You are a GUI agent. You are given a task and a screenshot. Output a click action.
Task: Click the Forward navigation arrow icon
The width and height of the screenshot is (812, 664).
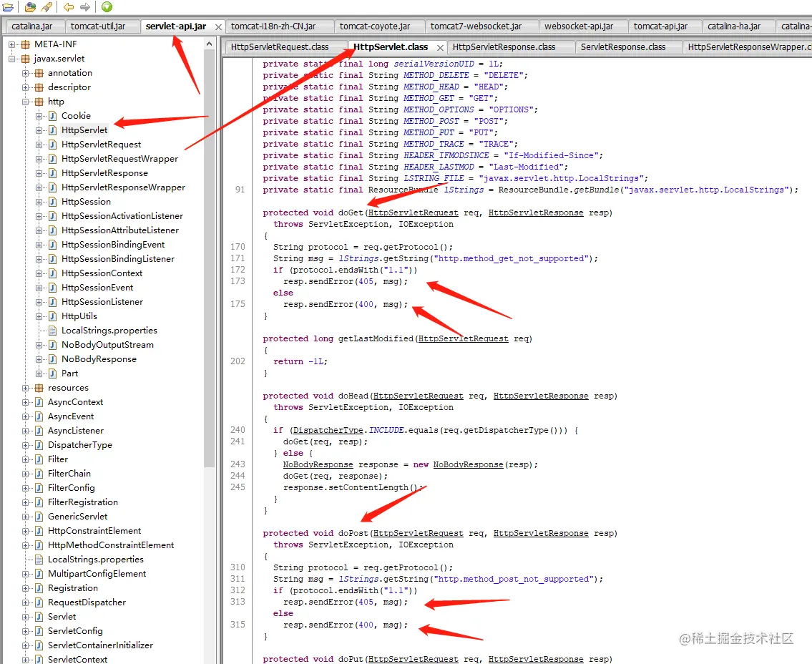pyautogui.click(x=84, y=6)
